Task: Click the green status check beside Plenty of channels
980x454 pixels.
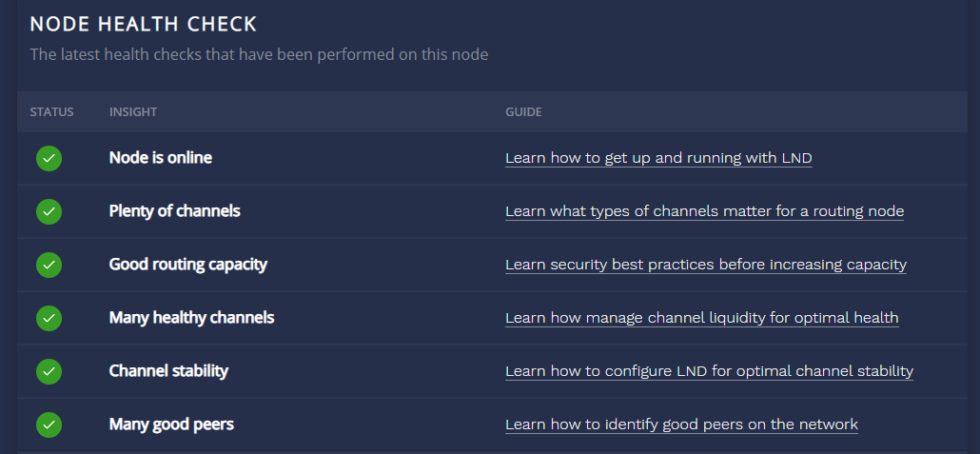Action: click(49, 211)
